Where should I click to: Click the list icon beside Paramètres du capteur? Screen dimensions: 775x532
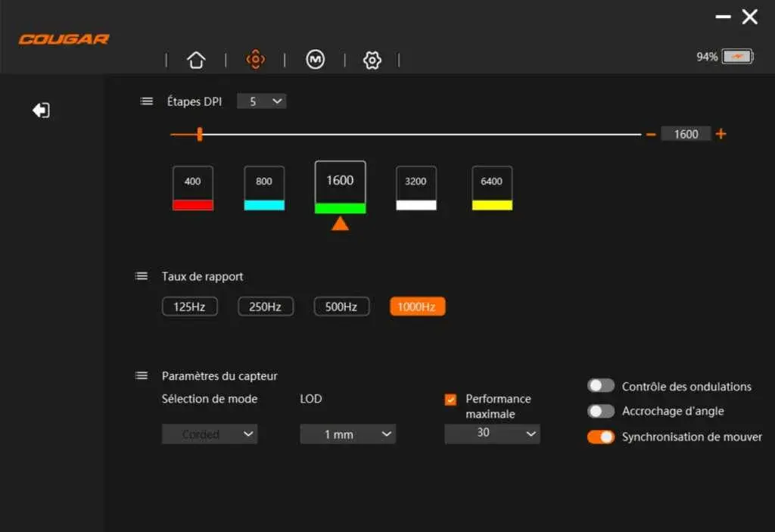click(141, 375)
